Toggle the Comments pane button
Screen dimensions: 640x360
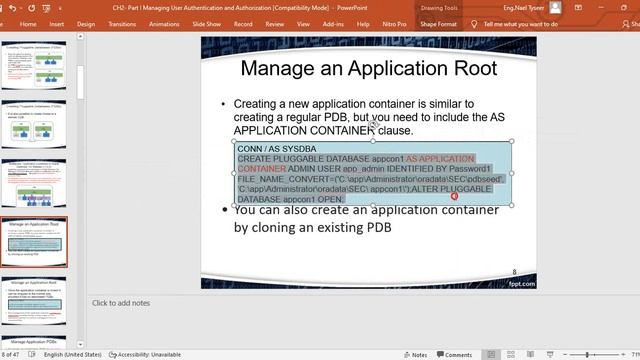(454, 355)
